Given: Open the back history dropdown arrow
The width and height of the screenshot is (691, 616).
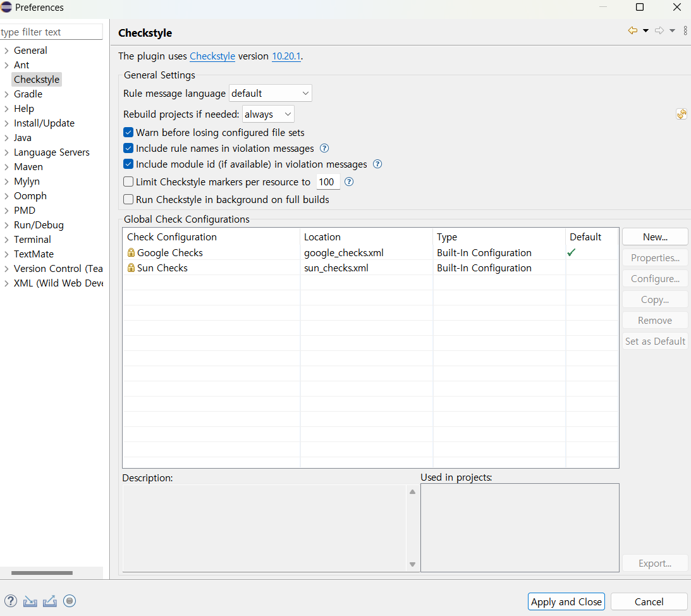Looking at the screenshot, I should click(x=645, y=30).
